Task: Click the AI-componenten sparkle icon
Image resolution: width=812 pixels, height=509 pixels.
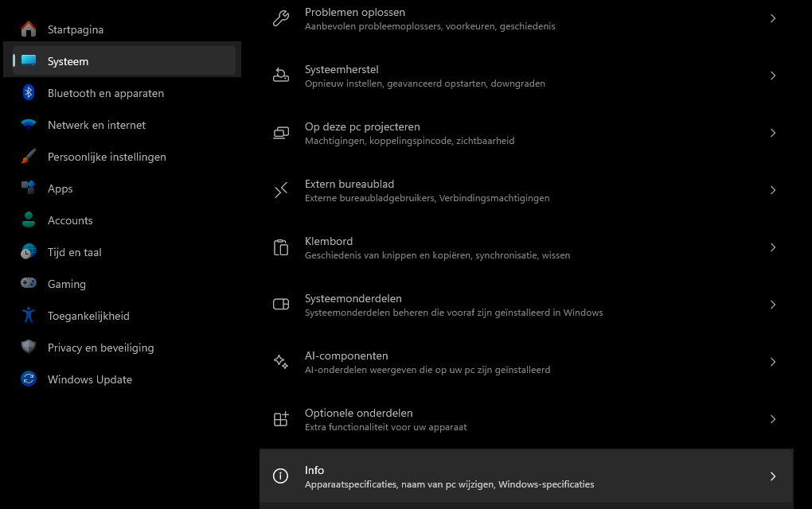Action: click(x=281, y=362)
